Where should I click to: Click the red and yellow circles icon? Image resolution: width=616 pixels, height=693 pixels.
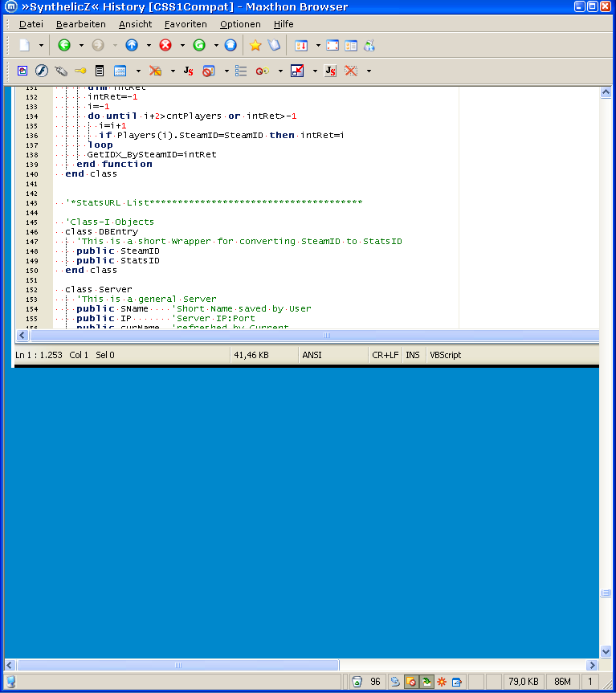coord(263,71)
